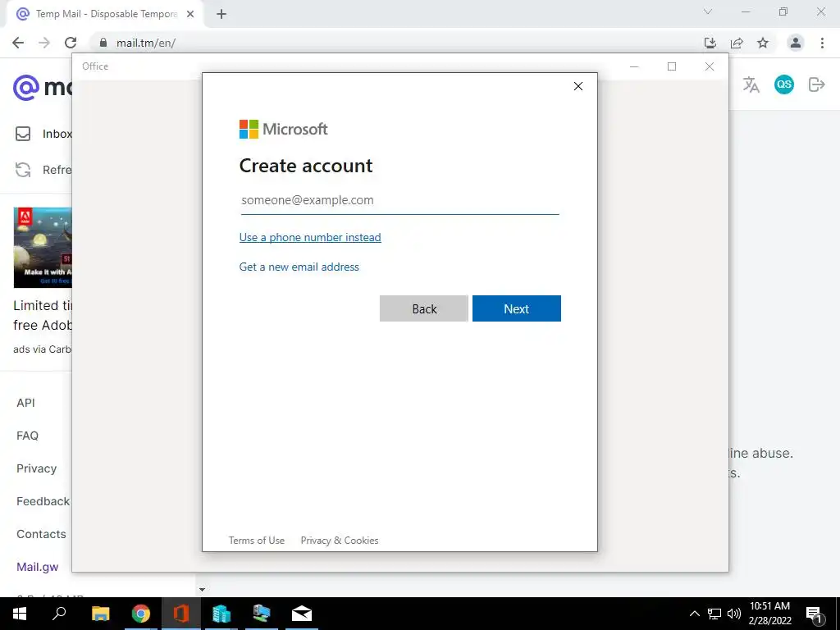
Task: Click the email address input field
Action: point(399,200)
